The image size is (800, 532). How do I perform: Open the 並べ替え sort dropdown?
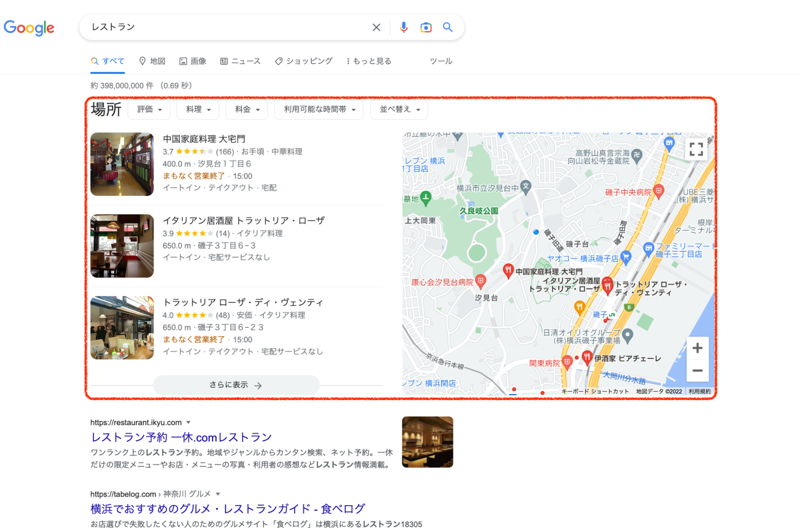399,109
